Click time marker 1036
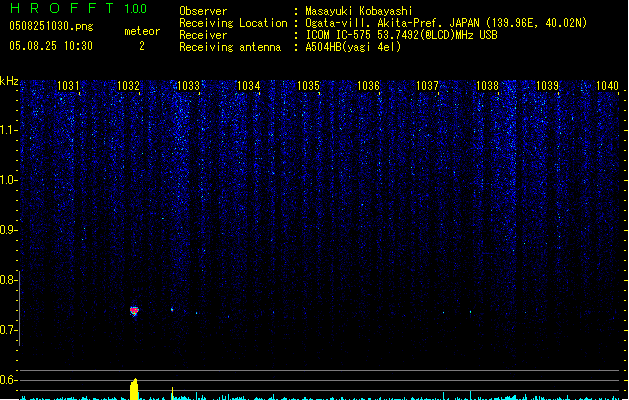 tap(368, 86)
